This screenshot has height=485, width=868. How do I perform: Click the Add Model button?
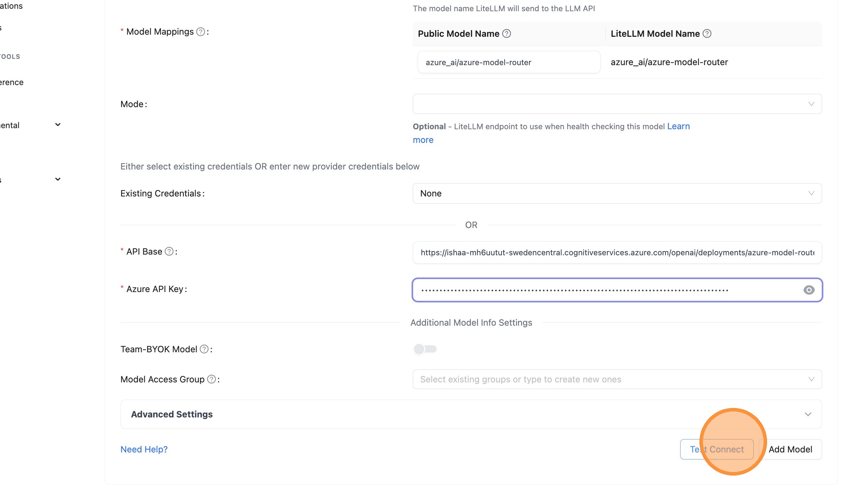(x=790, y=449)
